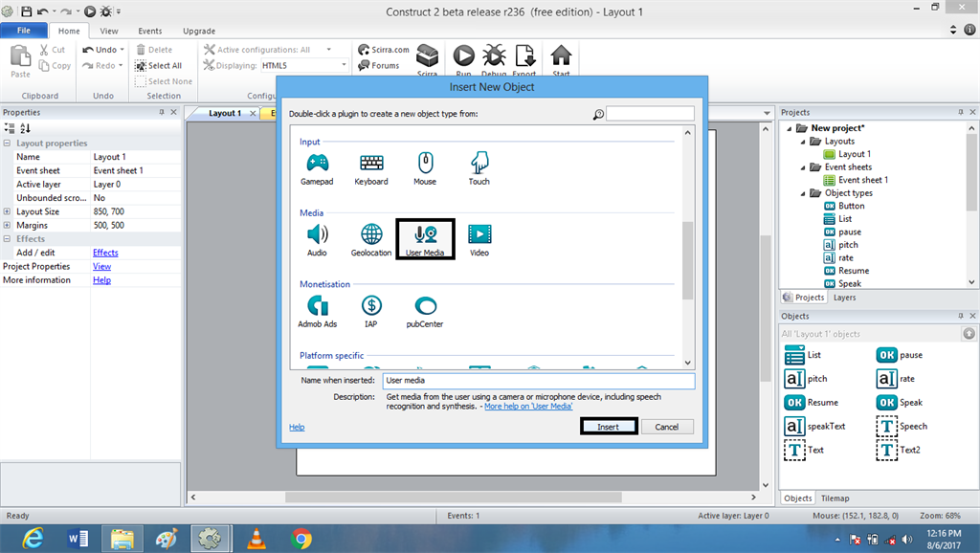This screenshot has height=553, width=980.
Task: Click the layout horizontal scrollbar
Action: point(454,498)
